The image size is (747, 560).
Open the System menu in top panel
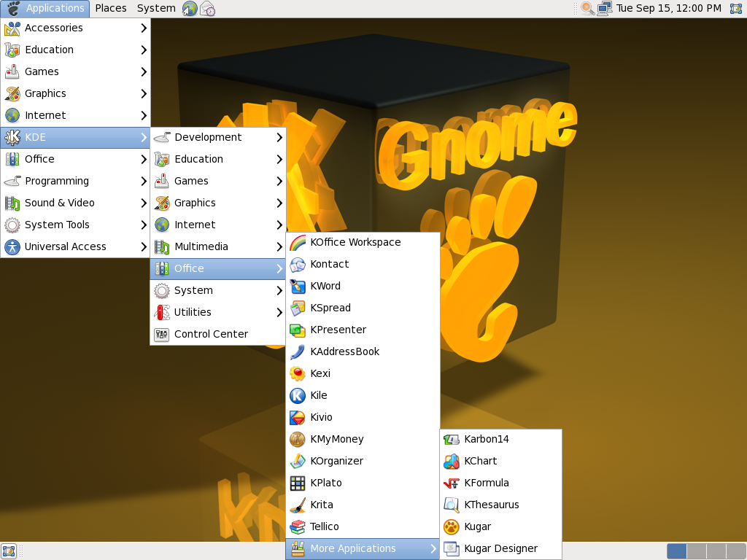pyautogui.click(x=156, y=8)
